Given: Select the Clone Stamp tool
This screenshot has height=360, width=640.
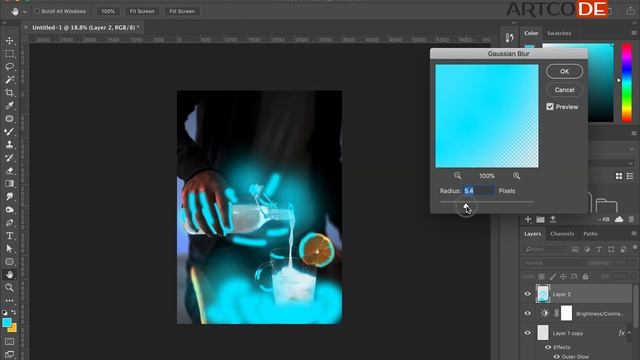Looking at the screenshot, I should click(x=9, y=144).
